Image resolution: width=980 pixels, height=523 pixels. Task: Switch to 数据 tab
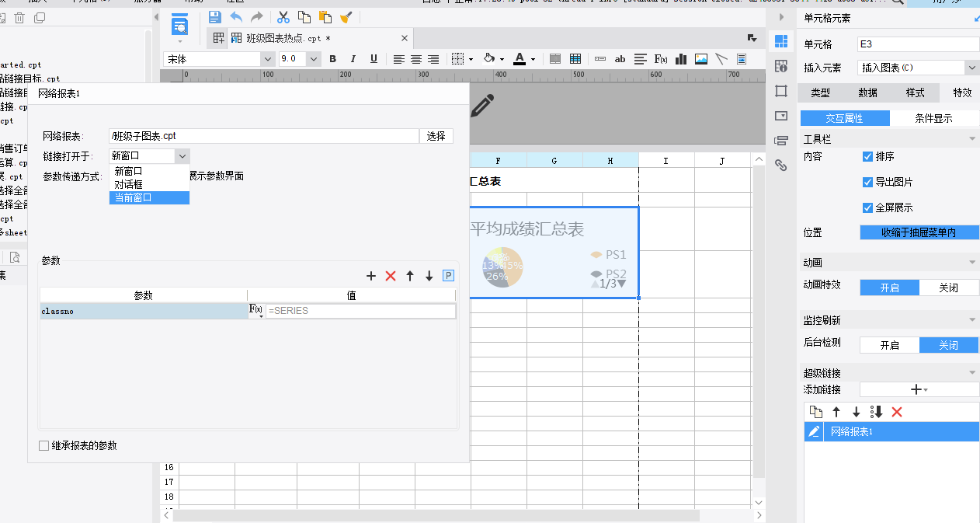(x=868, y=92)
